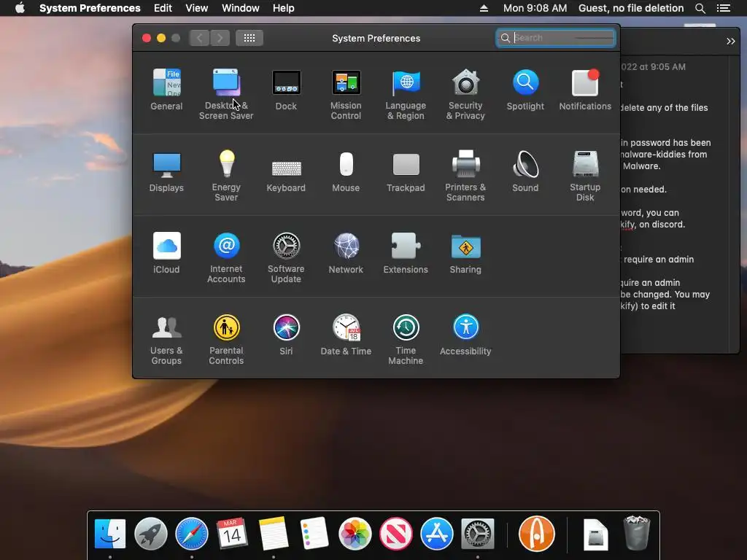The height and width of the screenshot is (560, 747).
Task: Open Notes from the Dock
Action: click(x=274, y=534)
